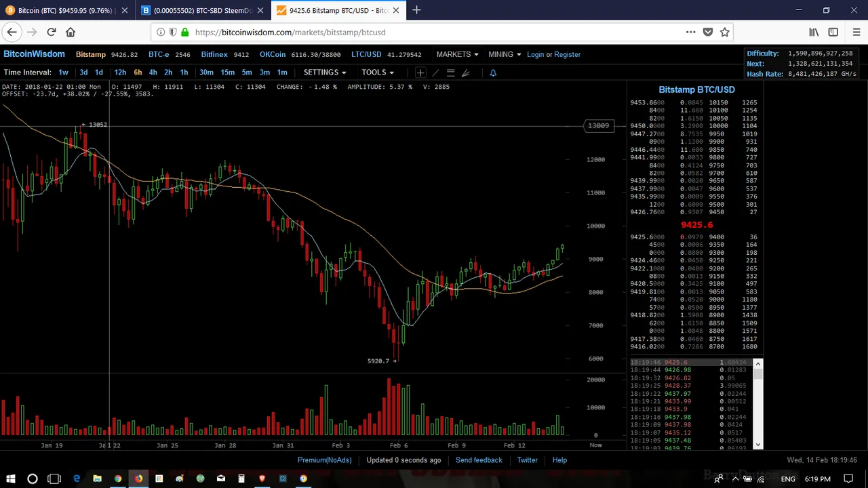This screenshot has width=868, height=488.
Task: Set time interval to 30m
Action: coord(206,73)
